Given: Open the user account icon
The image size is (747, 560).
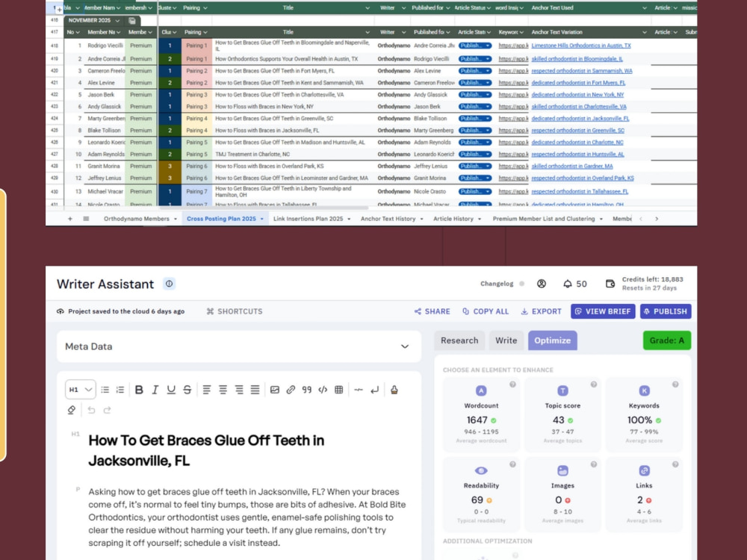Looking at the screenshot, I should click(541, 284).
